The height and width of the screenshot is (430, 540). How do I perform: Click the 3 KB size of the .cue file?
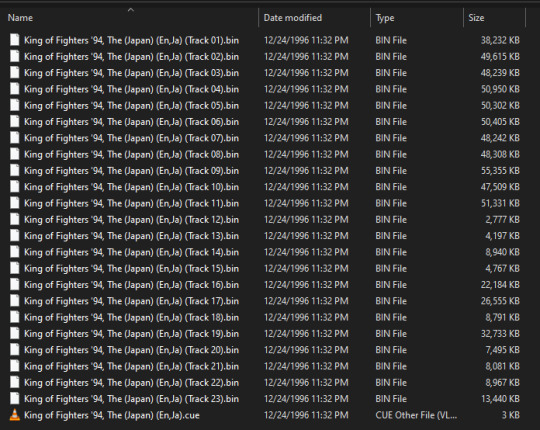(510, 415)
